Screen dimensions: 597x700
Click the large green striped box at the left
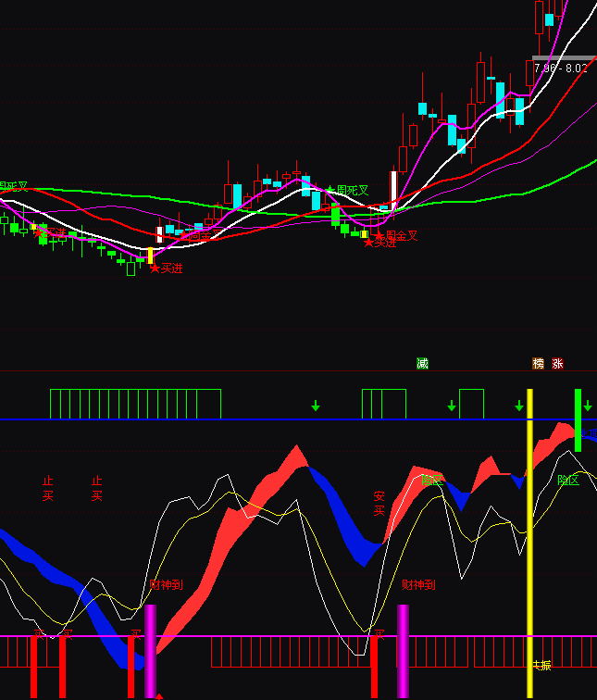135,404
